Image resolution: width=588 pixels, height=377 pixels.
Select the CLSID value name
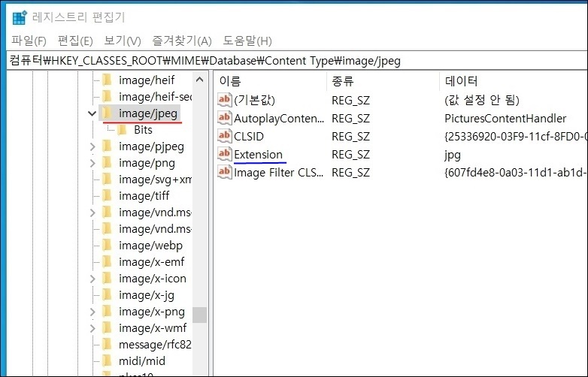pyautogui.click(x=249, y=136)
